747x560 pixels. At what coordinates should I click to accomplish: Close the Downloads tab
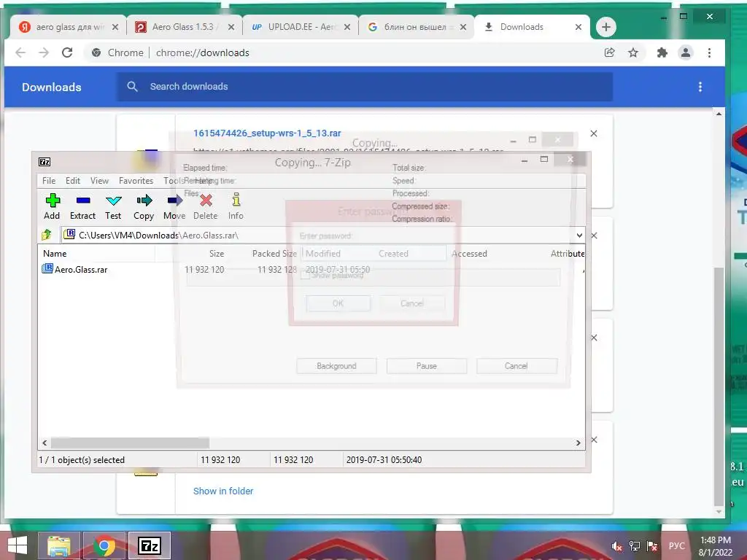coord(578,27)
